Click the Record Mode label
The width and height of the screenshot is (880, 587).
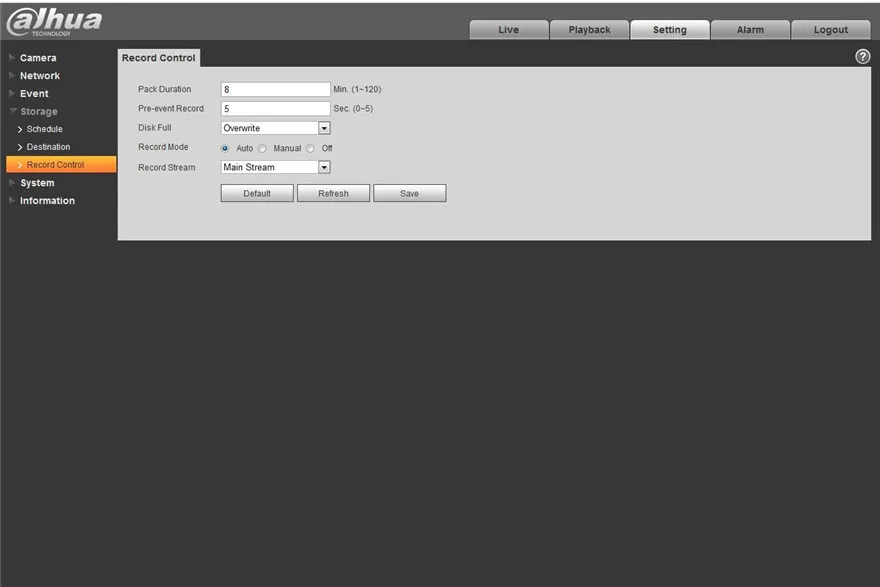click(x=163, y=147)
